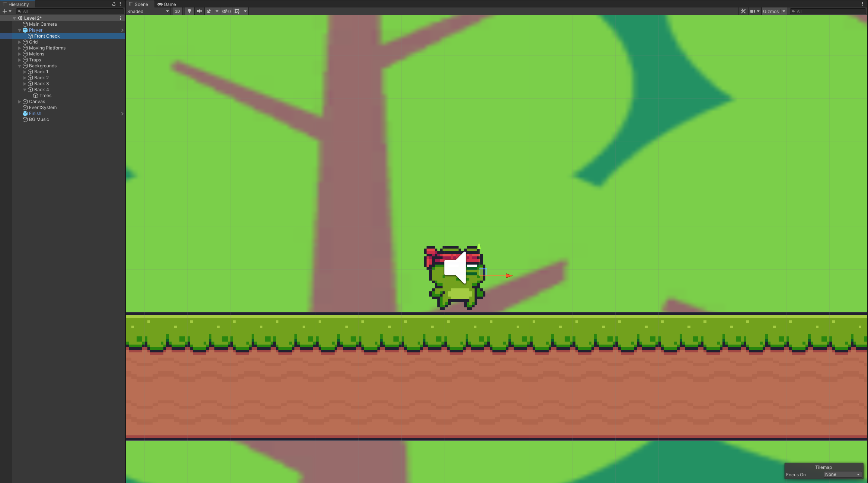Click the audio source gizmo on player

[x=456, y=267]
